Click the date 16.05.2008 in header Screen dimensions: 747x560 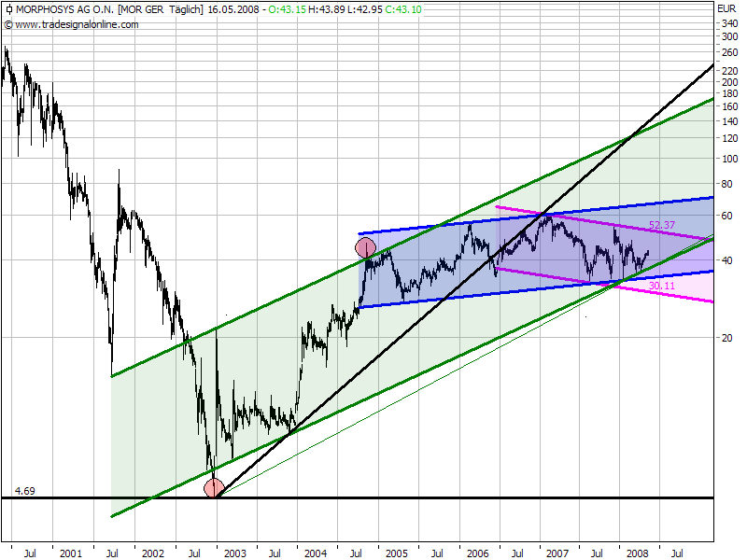[233, 9]
